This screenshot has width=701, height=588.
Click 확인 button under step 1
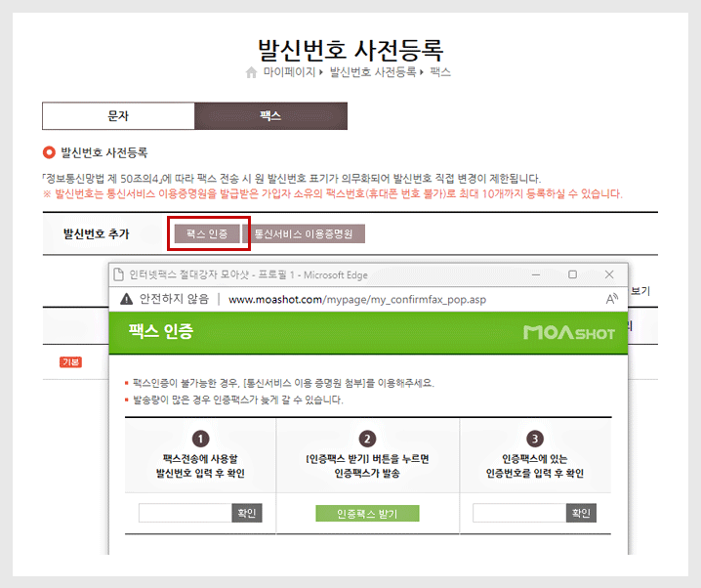[x=247, y=513]
